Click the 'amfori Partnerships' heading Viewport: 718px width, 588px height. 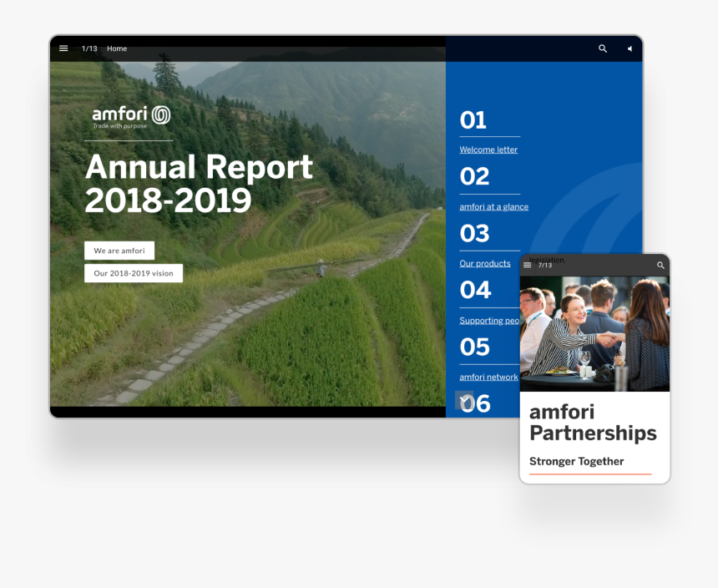click(593, 423)
